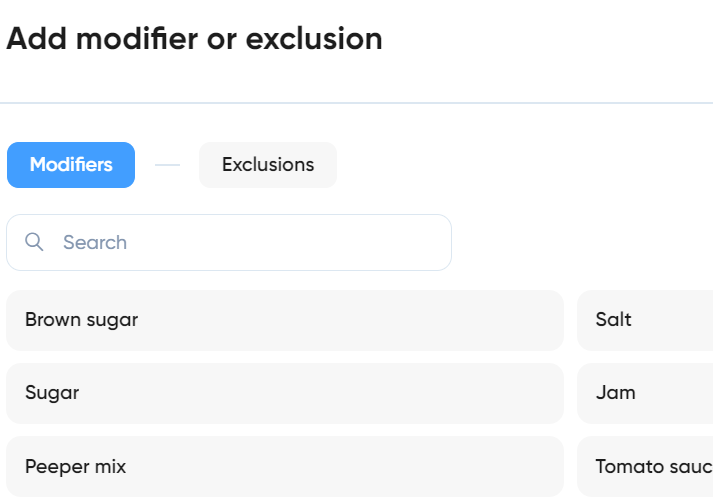Click the blue Modifiers pill button
713x503 pixels.
click(71, 165)
